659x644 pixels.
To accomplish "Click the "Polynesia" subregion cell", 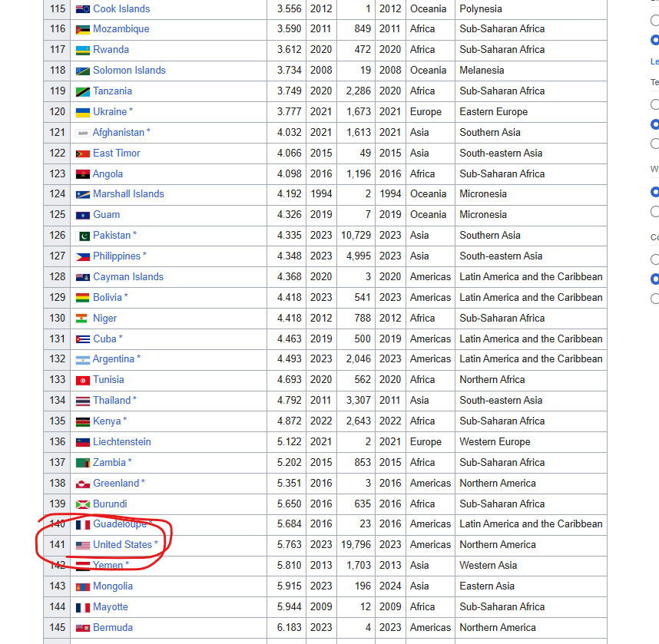I will pos(531,9).
